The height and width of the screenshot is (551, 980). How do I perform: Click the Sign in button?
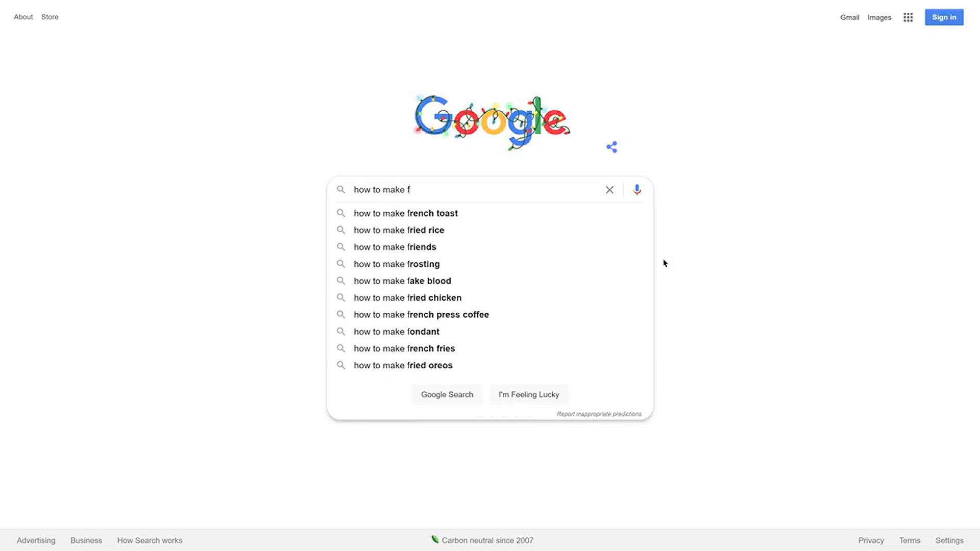944,17
